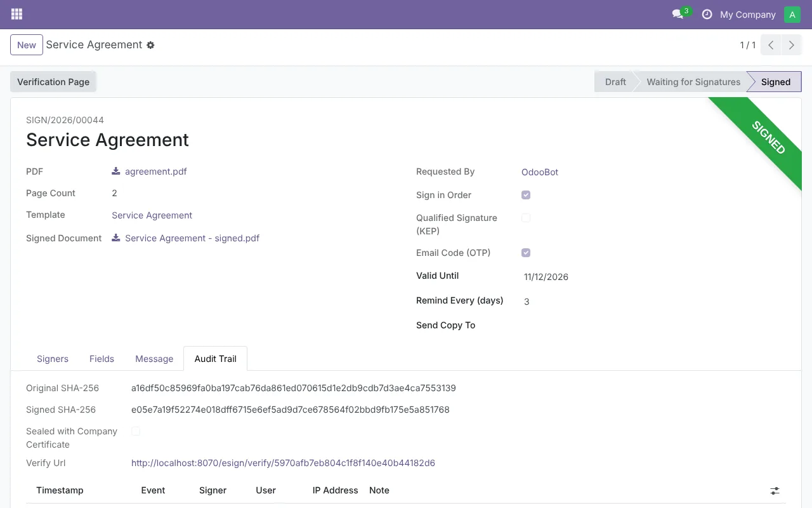
Task: Select the Draft status stage
Action: [x=615, y=82]
